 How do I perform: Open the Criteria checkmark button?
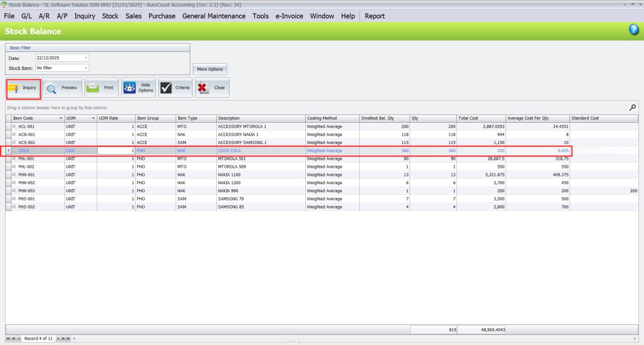[175, 88]
